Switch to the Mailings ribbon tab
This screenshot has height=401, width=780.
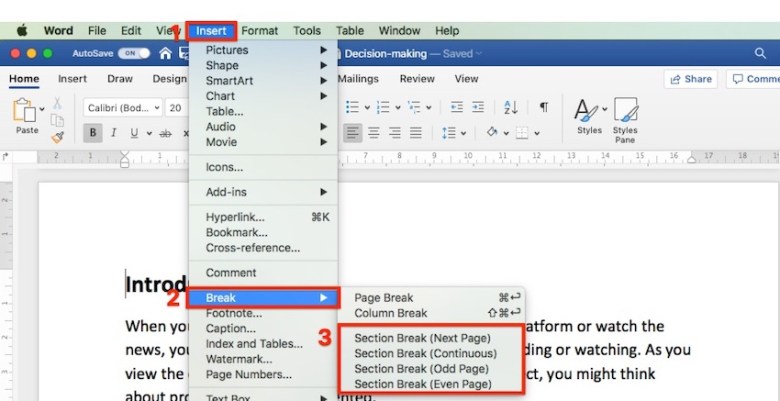[x=358, y=79]
